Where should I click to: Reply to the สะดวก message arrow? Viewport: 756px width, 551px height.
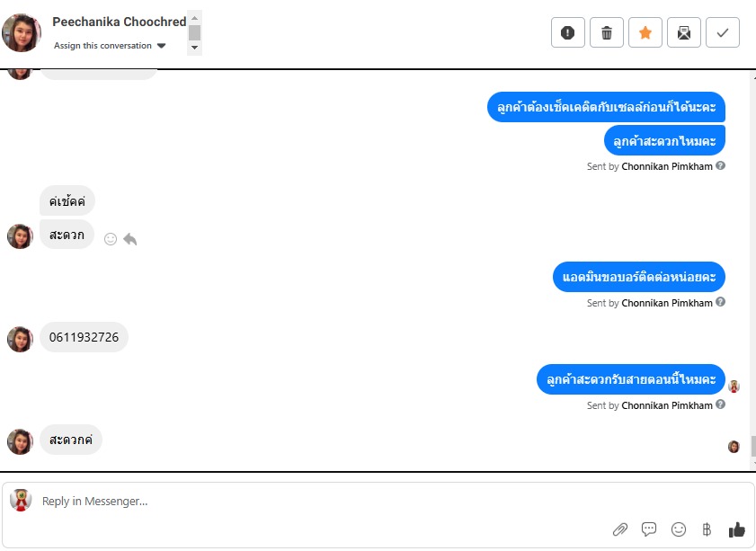click(x=130, y=239)
